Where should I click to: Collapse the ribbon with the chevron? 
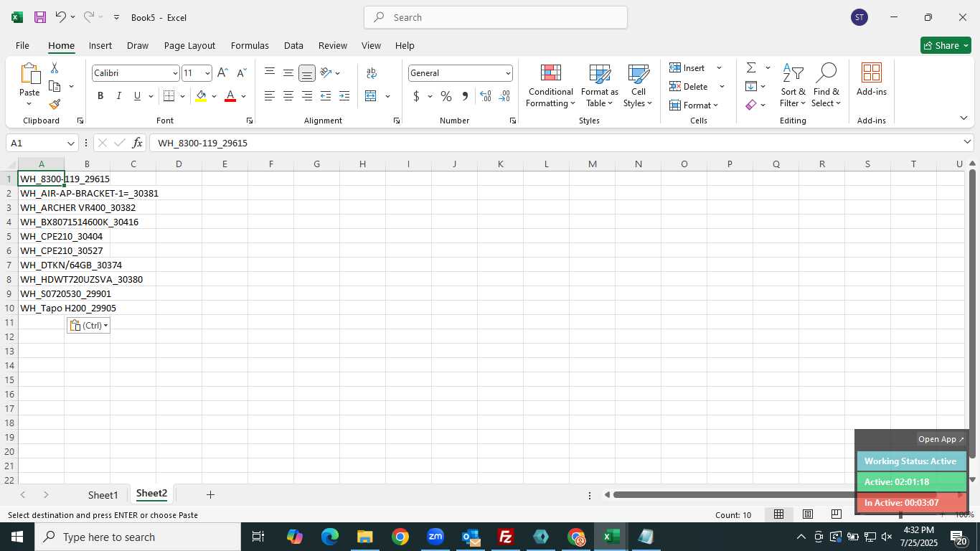[x=963, y=118]
